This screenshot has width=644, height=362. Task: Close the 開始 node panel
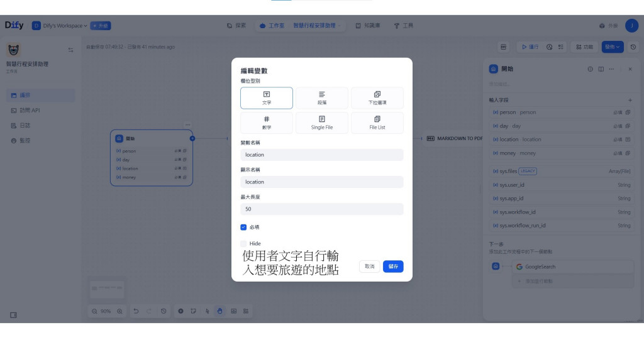pos(630,69)
